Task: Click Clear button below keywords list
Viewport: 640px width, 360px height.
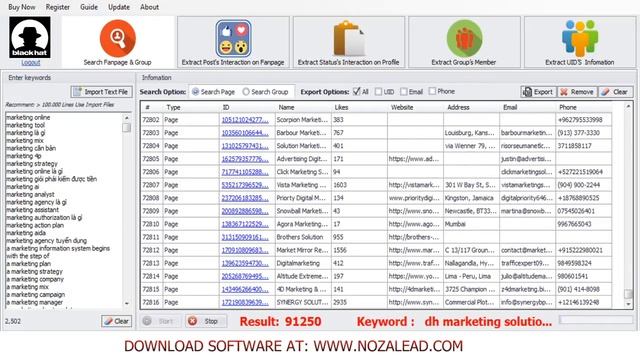Action: [117, 321]
